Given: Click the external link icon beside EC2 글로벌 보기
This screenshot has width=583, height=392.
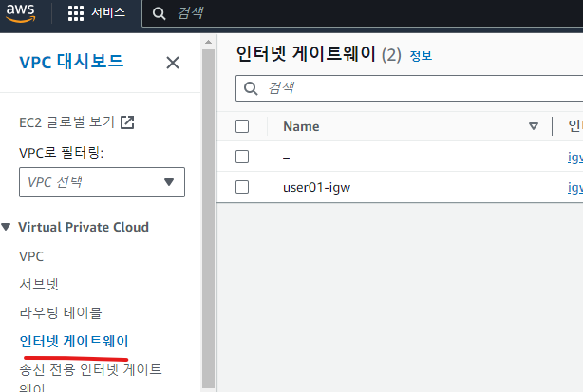Looking at the screenshot, I should pos(127,122).
